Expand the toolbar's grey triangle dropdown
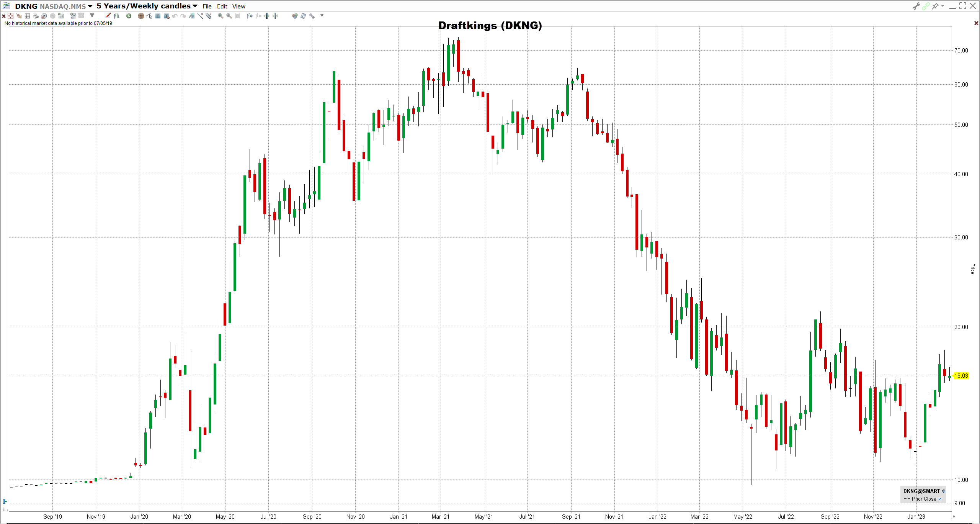This screenshot has height=524, width=980. [92, 16]
